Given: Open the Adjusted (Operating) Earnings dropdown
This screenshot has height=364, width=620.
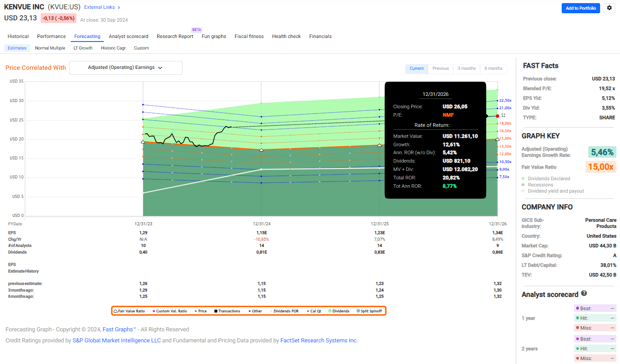Looking at the screenshot, I should pyautogui.click(x=126, y=68).
